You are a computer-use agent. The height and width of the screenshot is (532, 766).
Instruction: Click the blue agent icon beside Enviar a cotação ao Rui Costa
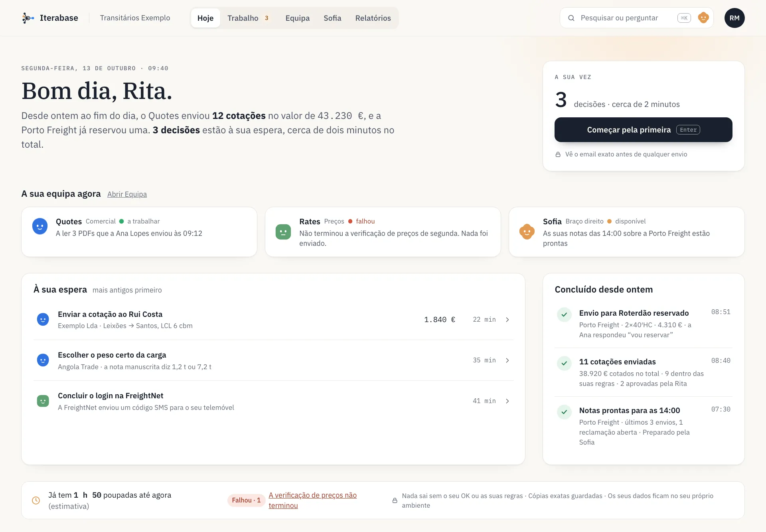43,319
